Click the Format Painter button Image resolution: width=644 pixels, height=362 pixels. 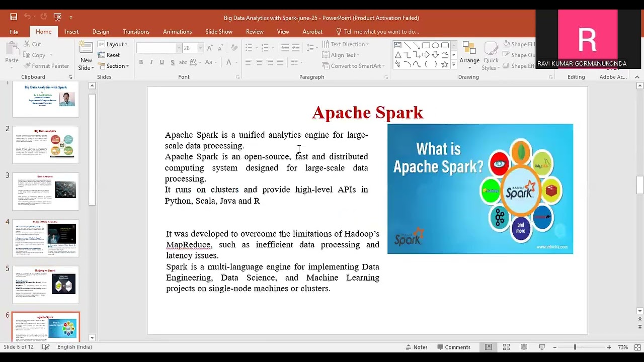(47, 66)
